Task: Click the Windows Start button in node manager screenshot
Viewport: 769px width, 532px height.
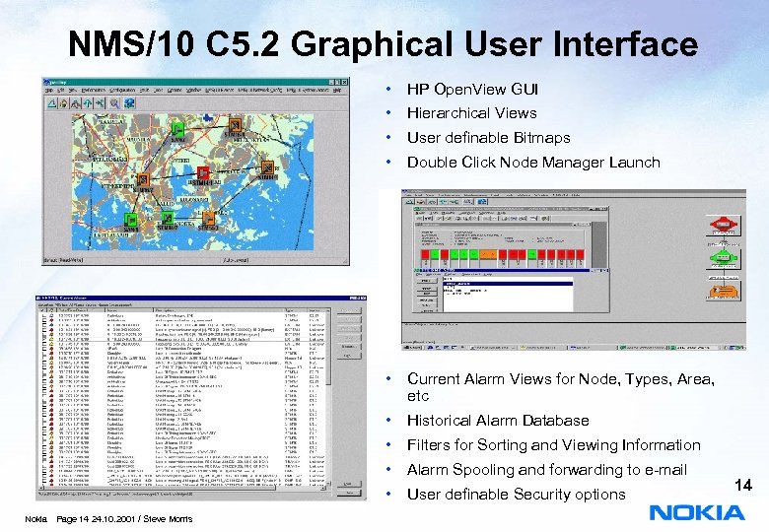Action: (412, 348)
